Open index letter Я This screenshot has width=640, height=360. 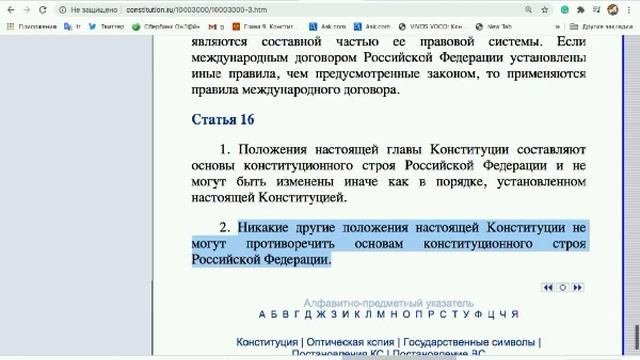pyautogui.click(x=515, y=314)
